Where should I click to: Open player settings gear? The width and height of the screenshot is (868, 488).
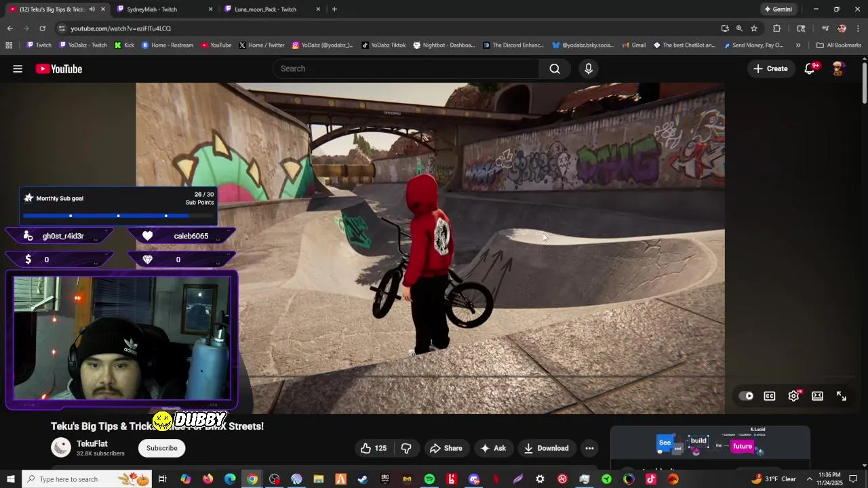tap(793, 396)
